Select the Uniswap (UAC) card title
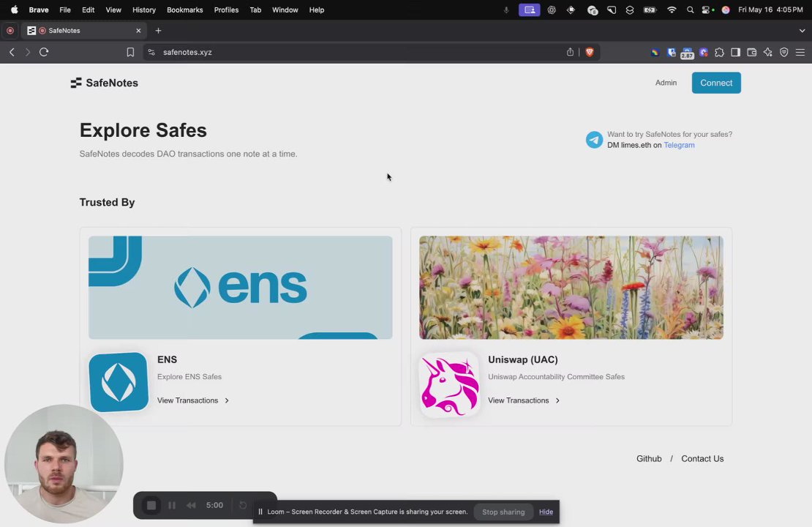812x527 pixels. pos(523,359)
